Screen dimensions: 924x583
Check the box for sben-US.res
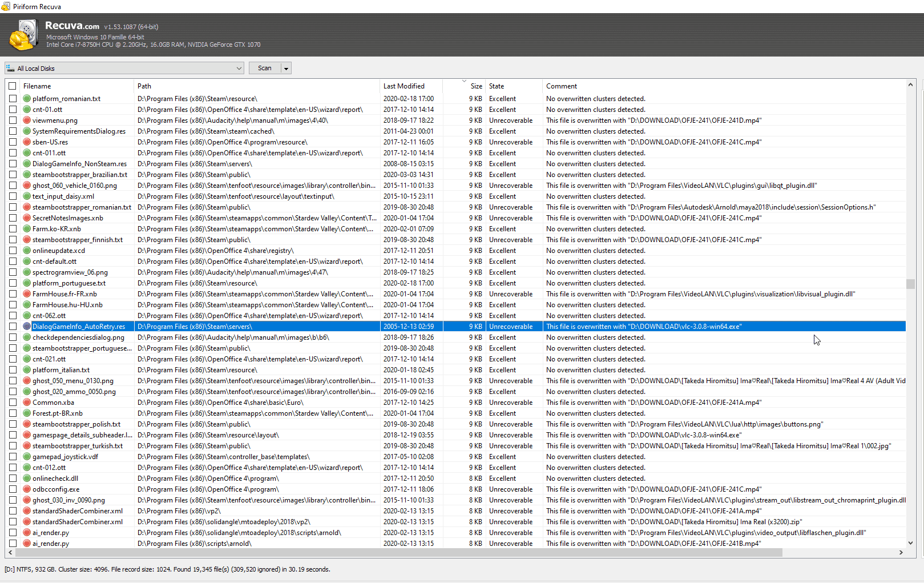13,142
